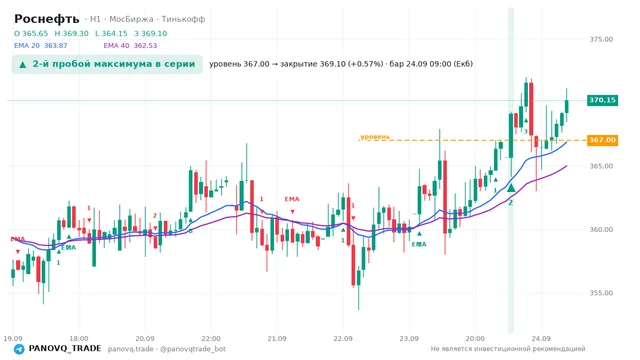Screen dimensions: 640x360
Task: Click the 'Не является инвестиционной рекомендацией' disclaimer
Action: click(x=508, y=349)
